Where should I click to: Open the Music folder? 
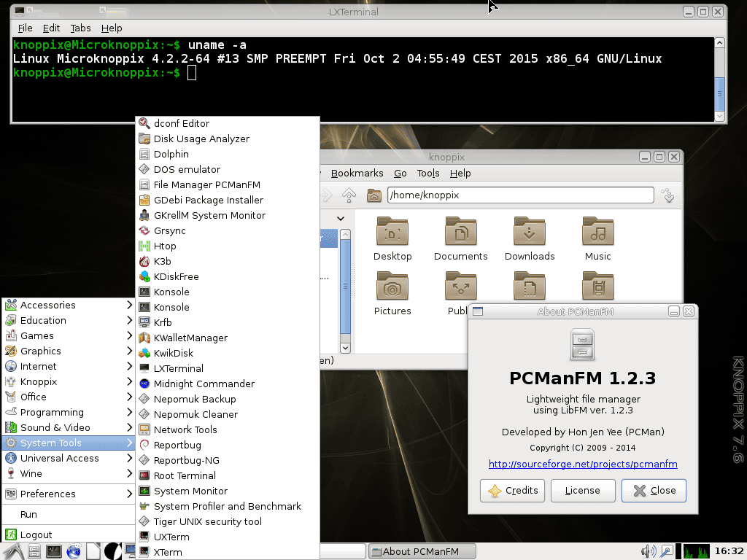tap(598, 238)
